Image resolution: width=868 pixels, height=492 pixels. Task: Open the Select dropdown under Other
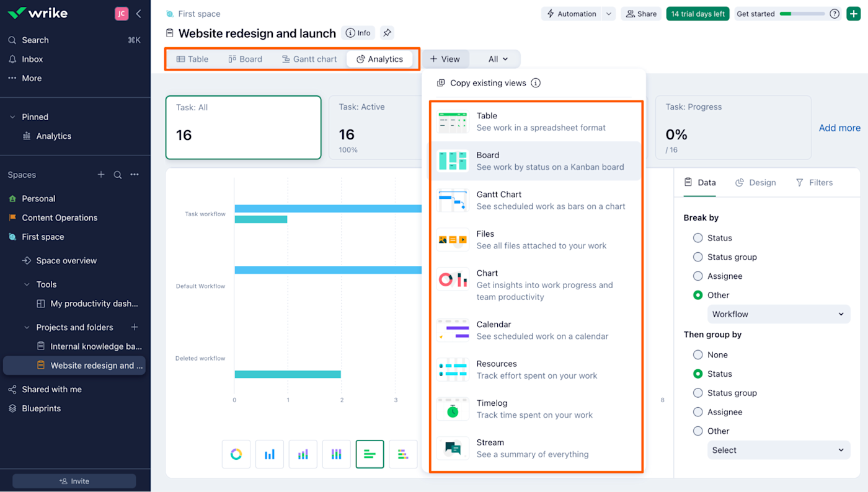coord(779,450)
